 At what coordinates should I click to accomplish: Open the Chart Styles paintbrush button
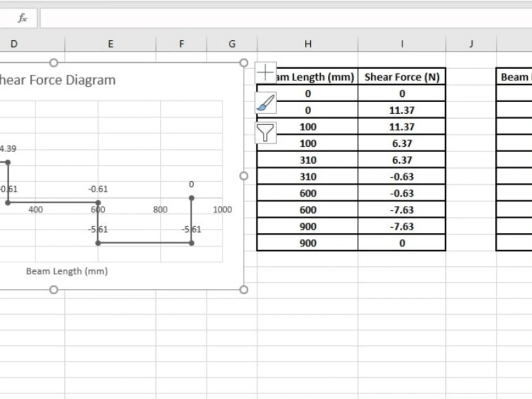(x=265, y=103)
